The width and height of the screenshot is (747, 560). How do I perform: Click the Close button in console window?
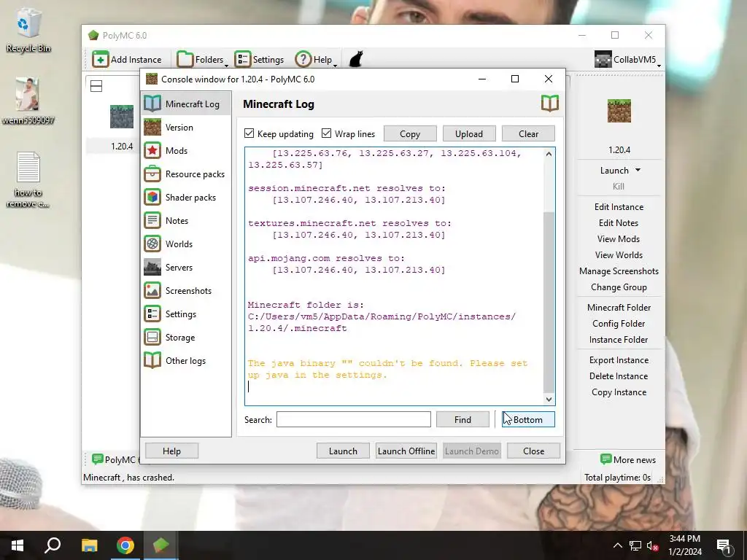533,451
